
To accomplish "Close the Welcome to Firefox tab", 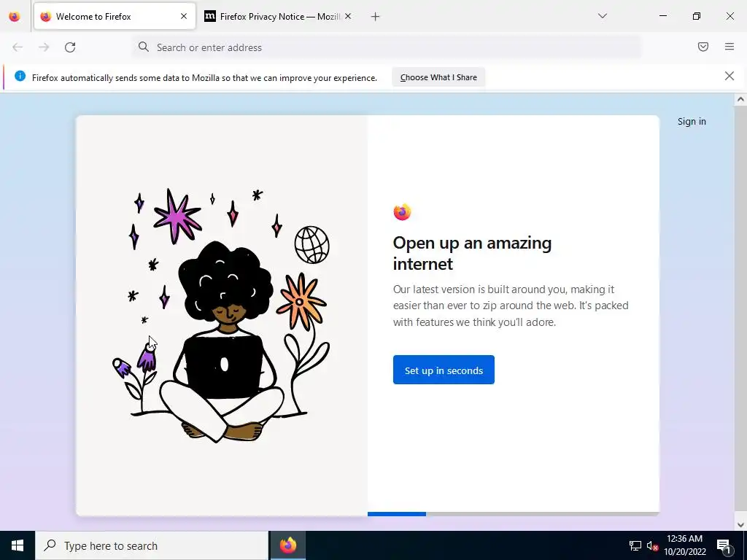I will [184, 16].
